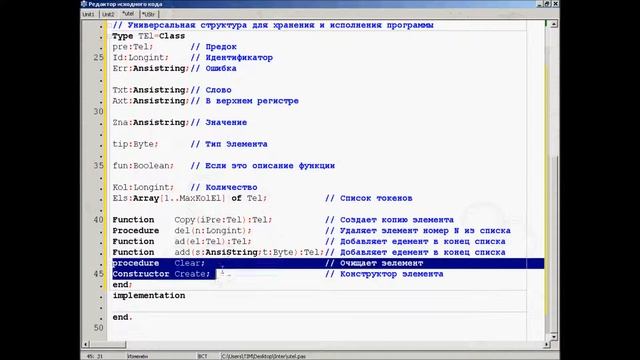Image resolution: width=640 pixels, height=360 pixels.
Task: Click the 'Id:Longint;' field line
Action: click(140, 58)
